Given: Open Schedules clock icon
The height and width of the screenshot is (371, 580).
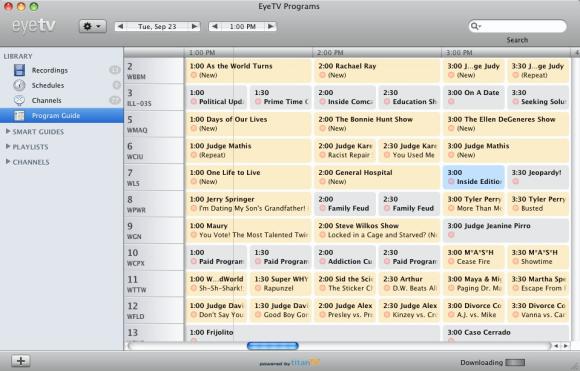Looking at the screenshot, I should 19,85.
